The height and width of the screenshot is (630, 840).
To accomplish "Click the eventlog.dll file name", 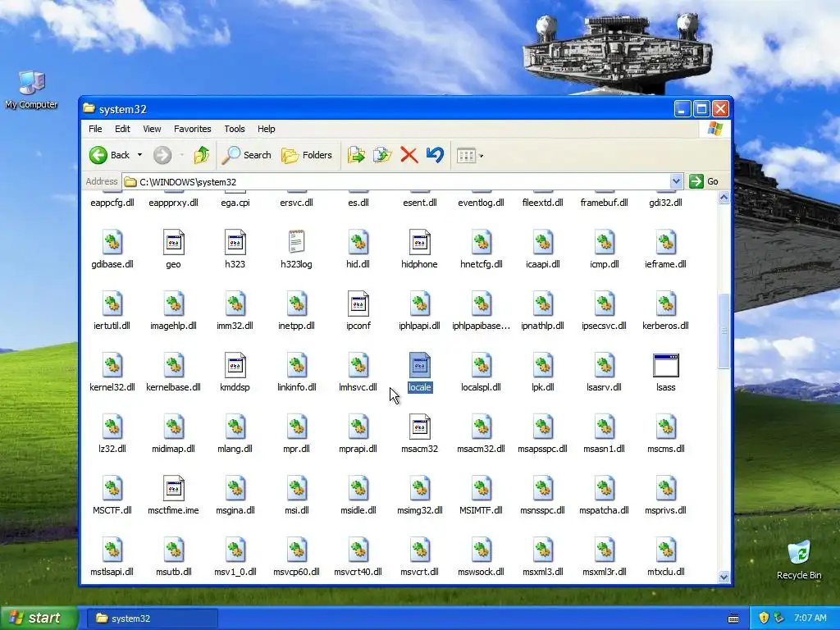I will point(481,203).
